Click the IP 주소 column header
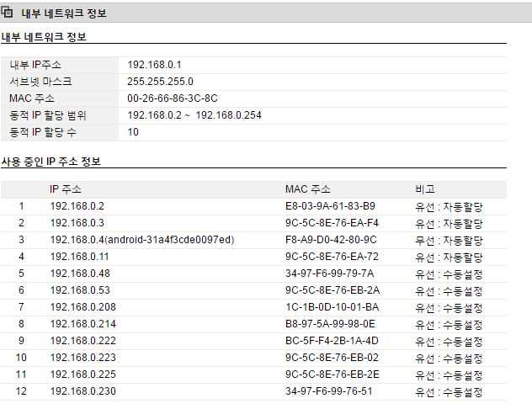 [66, 189]
